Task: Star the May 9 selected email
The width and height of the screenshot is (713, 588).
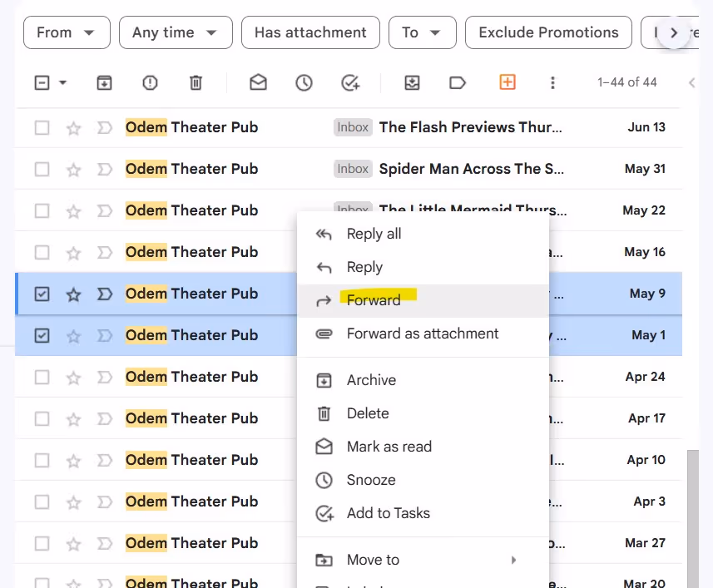Action: pos(74,294)
